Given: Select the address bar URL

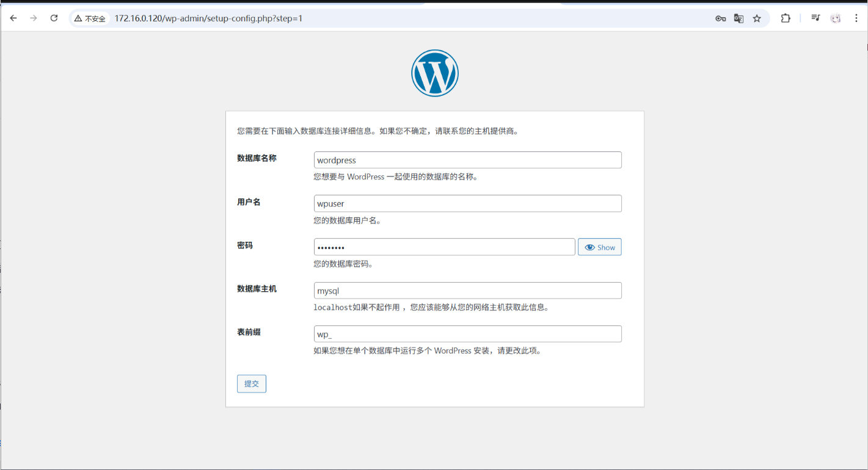Looking at the screenshot, I should (x=208, y=18).
